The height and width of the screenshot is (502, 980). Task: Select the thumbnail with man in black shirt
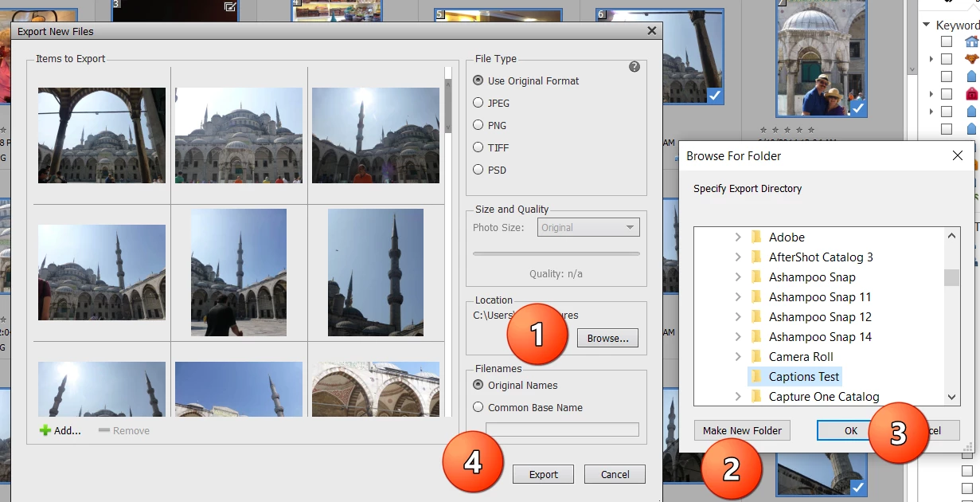coord(239,273)
